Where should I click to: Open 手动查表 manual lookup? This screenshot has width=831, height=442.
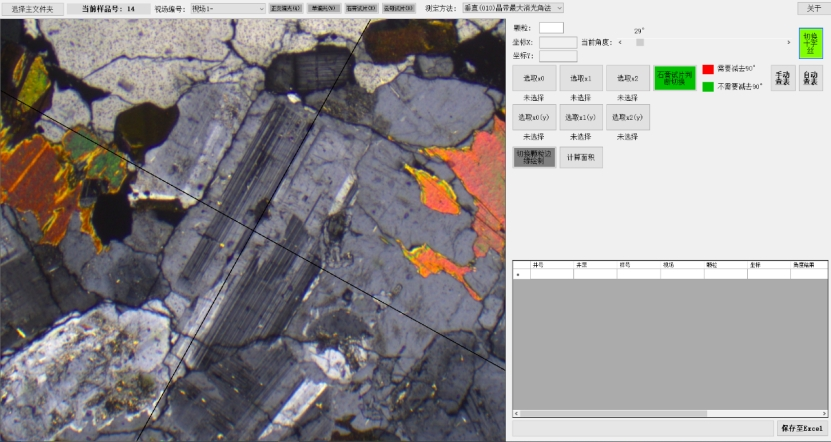pos(782,78)
